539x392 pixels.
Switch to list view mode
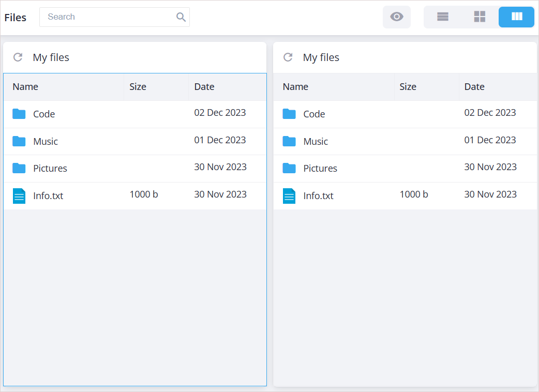(x=442, y=17)
